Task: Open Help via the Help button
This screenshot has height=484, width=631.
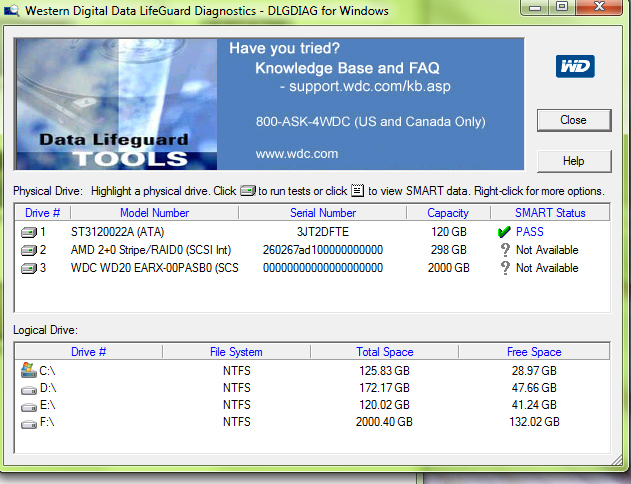Action: click(573, 161)
